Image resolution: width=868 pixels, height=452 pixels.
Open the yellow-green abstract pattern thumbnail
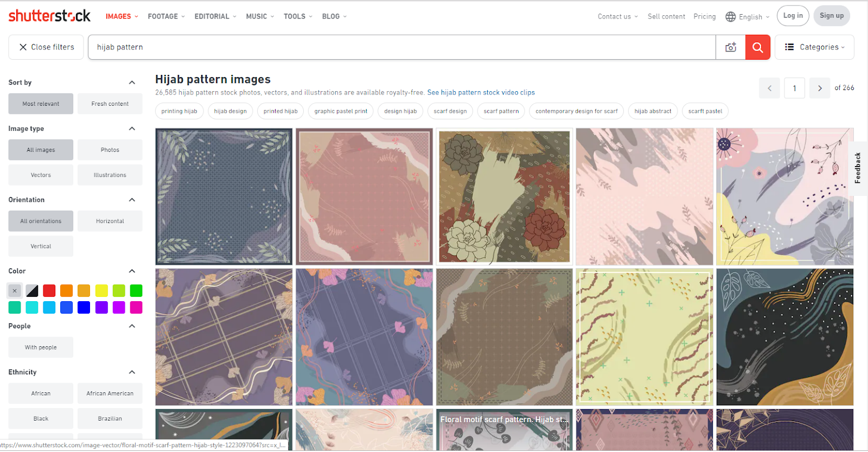644,337
